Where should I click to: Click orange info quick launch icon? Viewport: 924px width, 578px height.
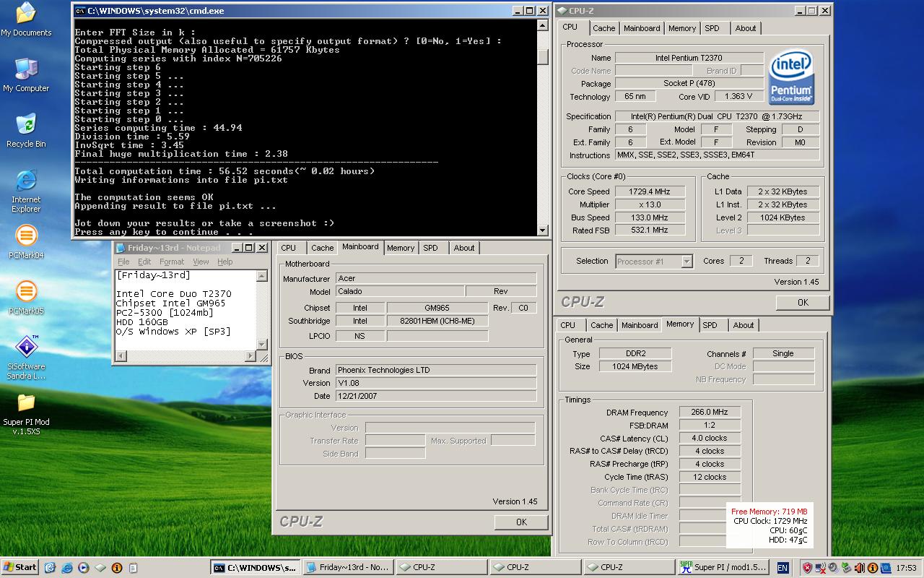coord(116,568)
